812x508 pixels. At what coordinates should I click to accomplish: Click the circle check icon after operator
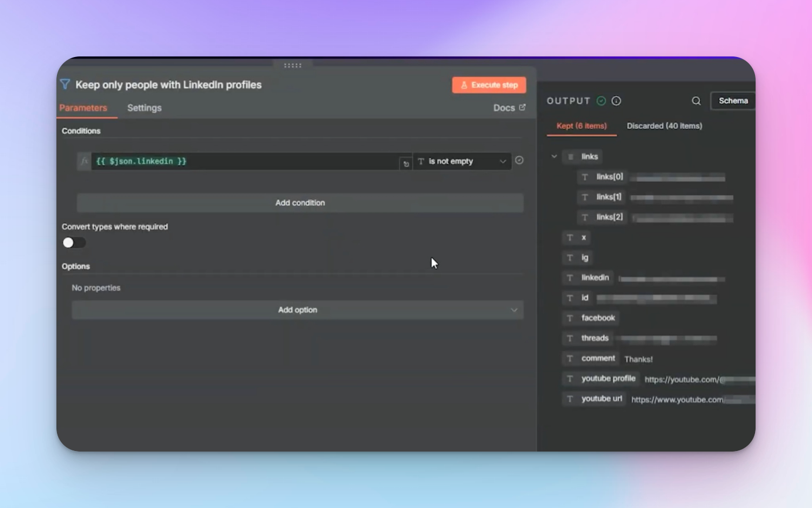519,160
